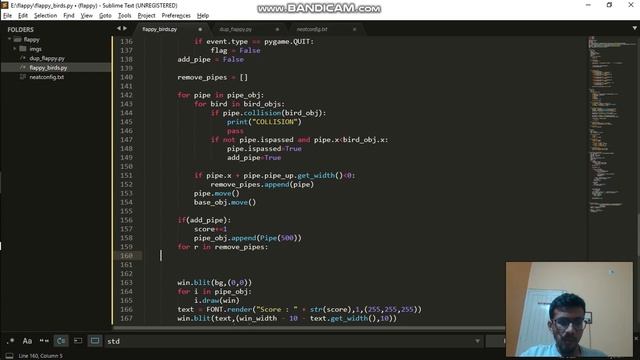This screenshot has height=360, width=640.
Task: Toggle whole word matching
Action: click(44, 341)
